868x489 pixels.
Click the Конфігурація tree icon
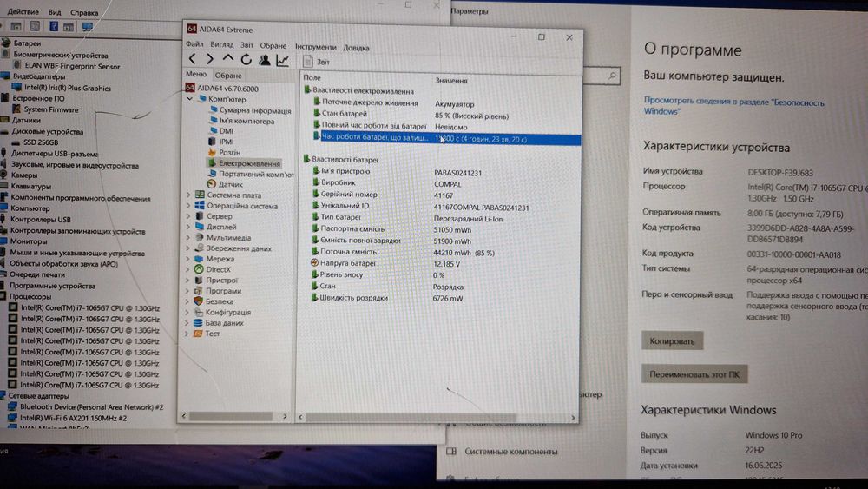[199, 313]
